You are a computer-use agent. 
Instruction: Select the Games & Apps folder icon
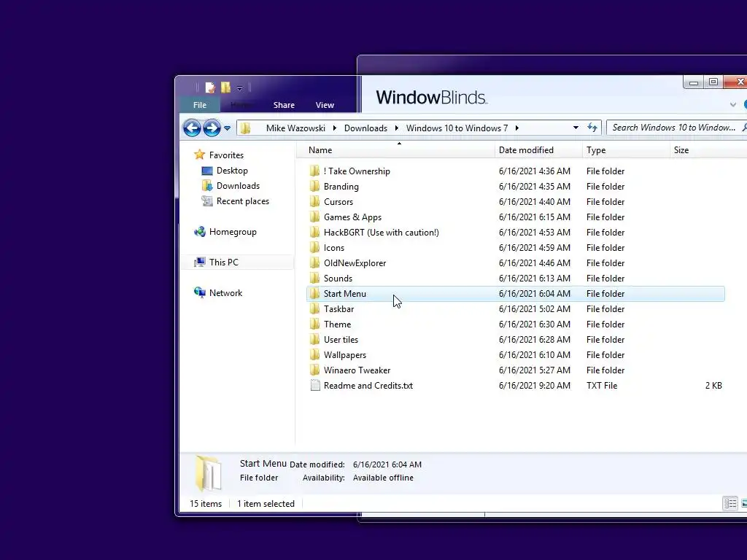[314, 217]
